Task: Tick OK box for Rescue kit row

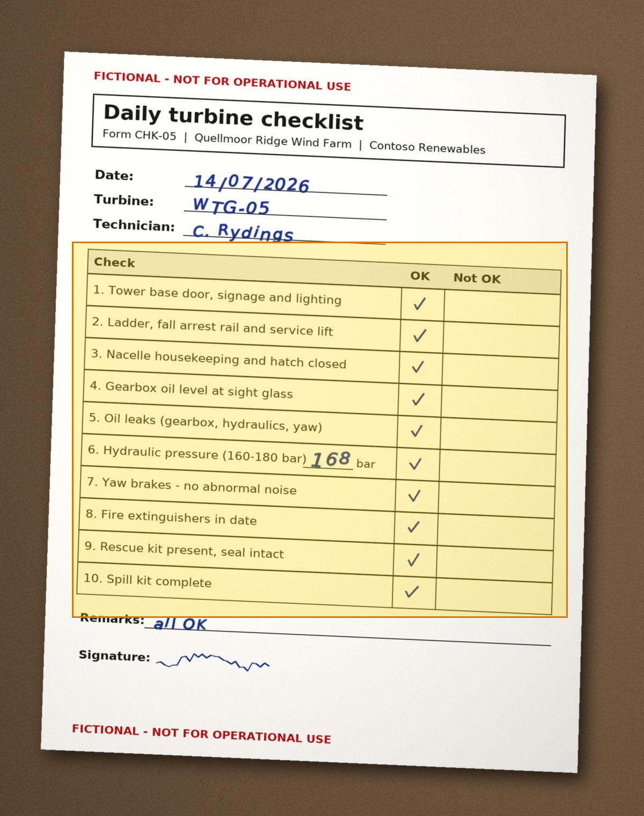Action: click(415, 560)
